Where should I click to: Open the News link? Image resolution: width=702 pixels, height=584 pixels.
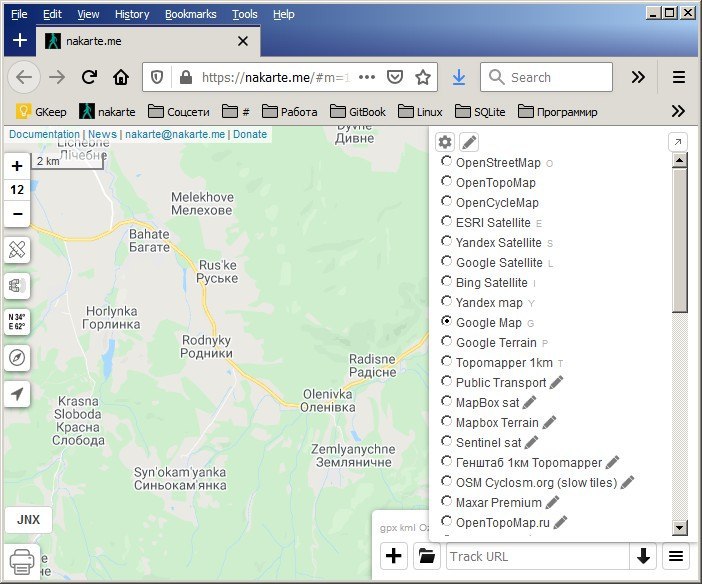[x=102, y=134]
